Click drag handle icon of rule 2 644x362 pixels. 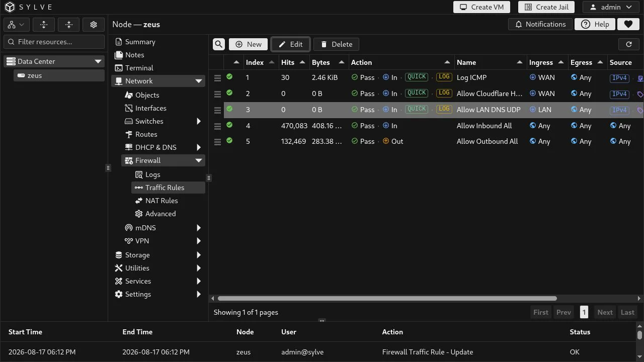coord(217,94)
